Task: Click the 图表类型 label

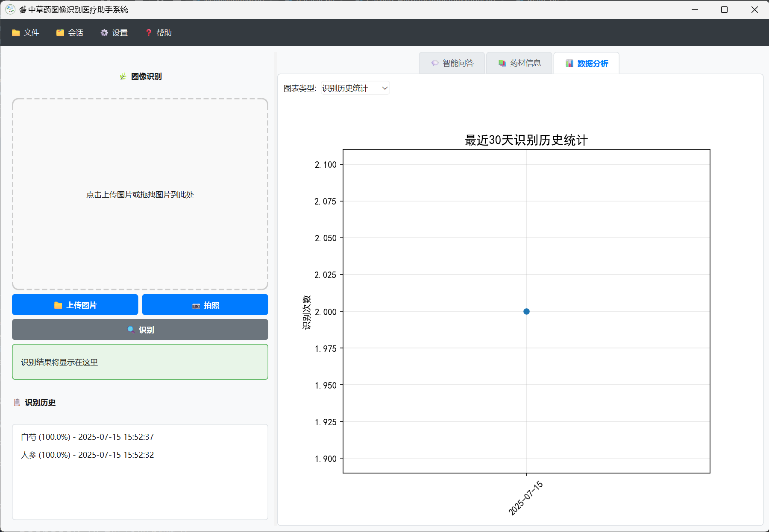Action: pyautogui.click(x=300, y=88)
